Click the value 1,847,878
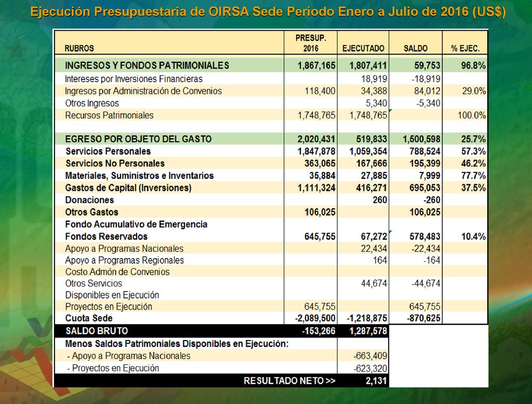Viewport: 532px width, 404px height. (316, 151)
